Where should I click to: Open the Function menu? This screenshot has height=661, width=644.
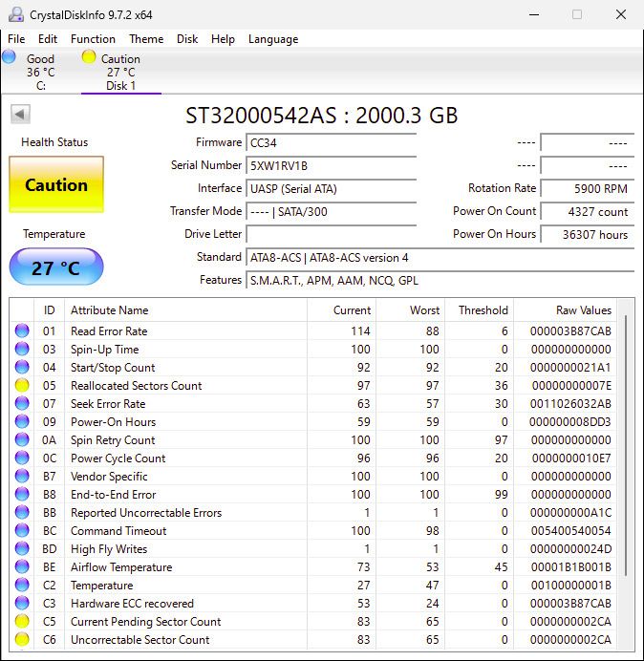coord(93,39)
